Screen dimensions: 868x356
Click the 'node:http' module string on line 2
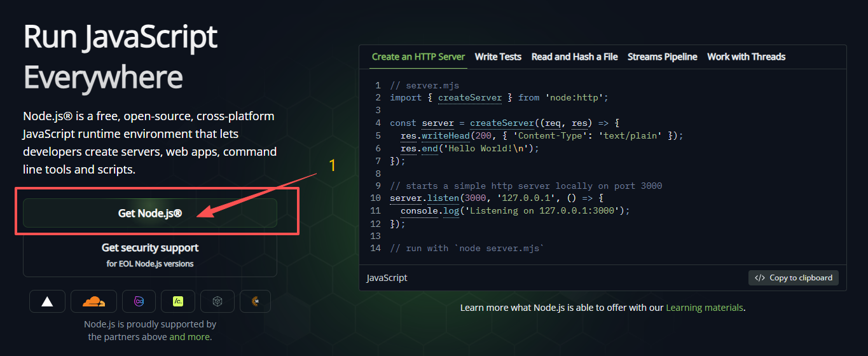[x=574, y=98]
